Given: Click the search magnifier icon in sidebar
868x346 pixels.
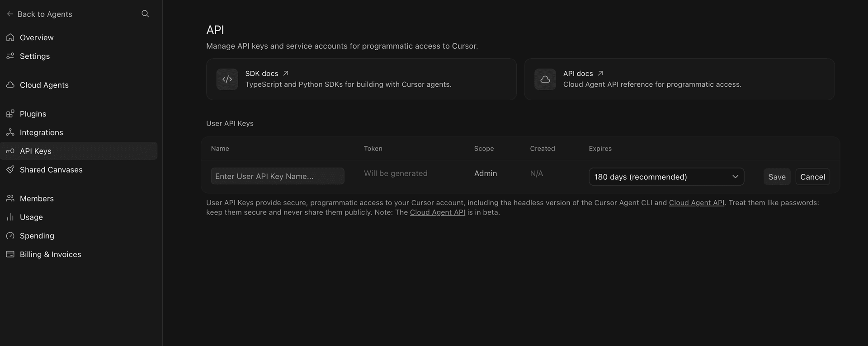Looking at the screenshot, I should pos(145,14).
